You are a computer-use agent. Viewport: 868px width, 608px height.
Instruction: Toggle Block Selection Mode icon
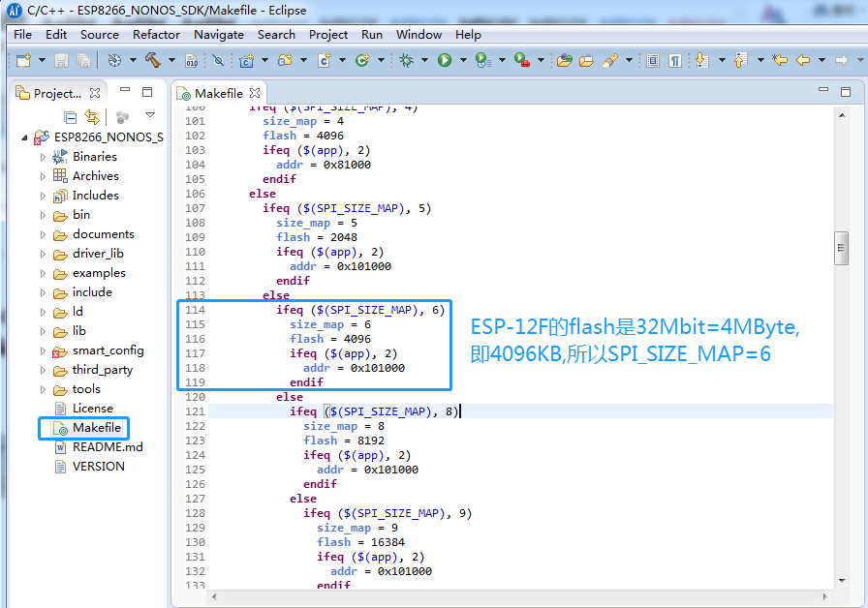[x=653, y=60]
